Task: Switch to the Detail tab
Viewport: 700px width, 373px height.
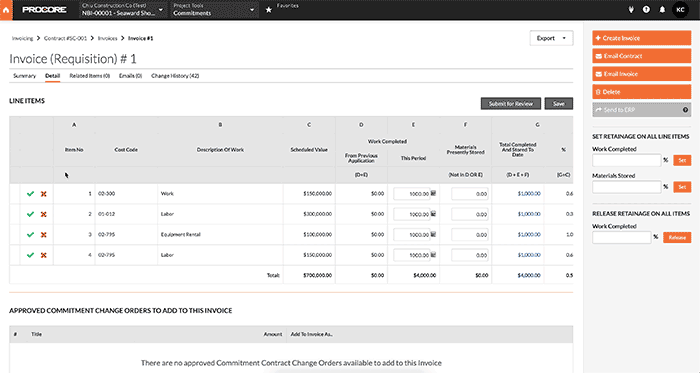Action: tap(52, 76)
